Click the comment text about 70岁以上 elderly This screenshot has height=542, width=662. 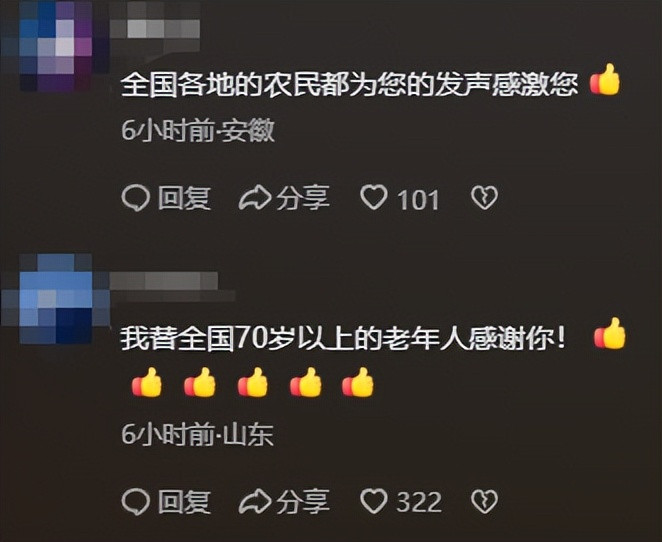tap(342, 339)
